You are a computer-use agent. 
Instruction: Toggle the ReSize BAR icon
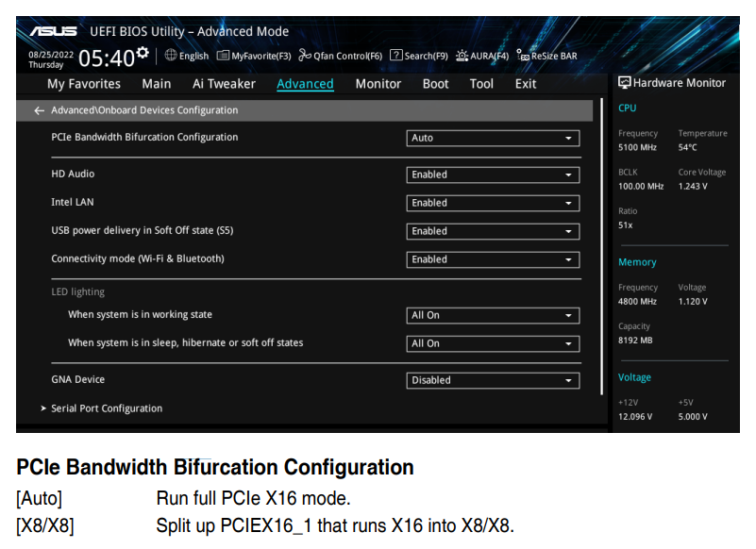(523, 56)
